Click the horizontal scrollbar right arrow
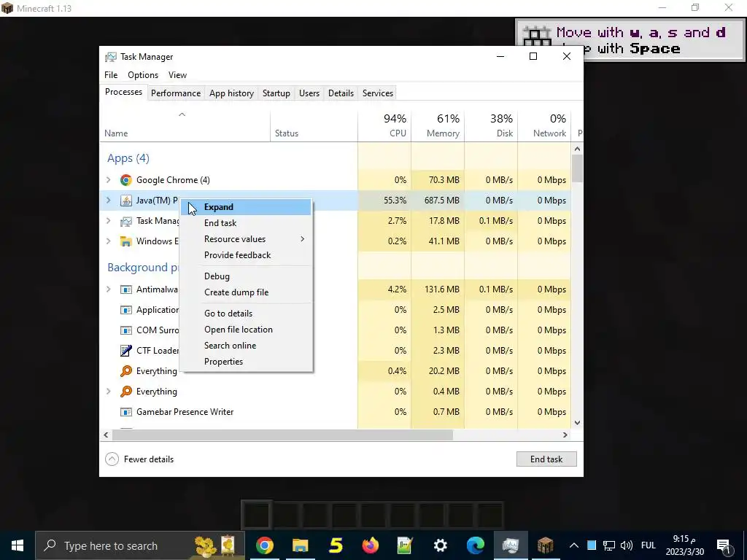 point(565,435)
